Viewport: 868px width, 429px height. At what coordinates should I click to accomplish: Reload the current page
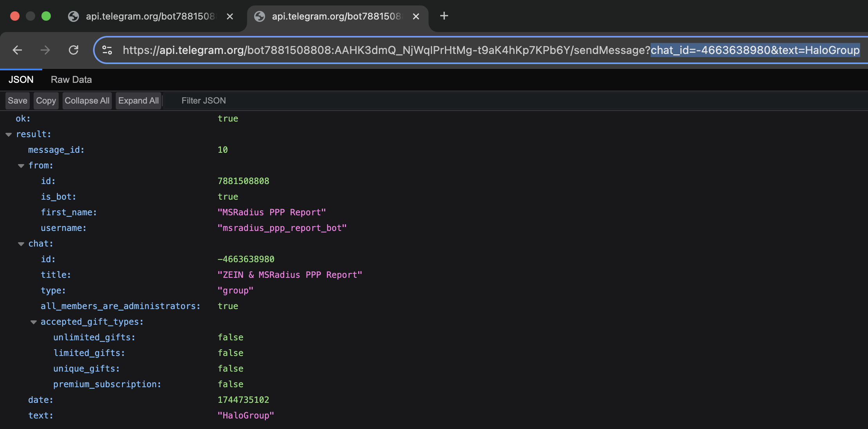pos(74,50)
